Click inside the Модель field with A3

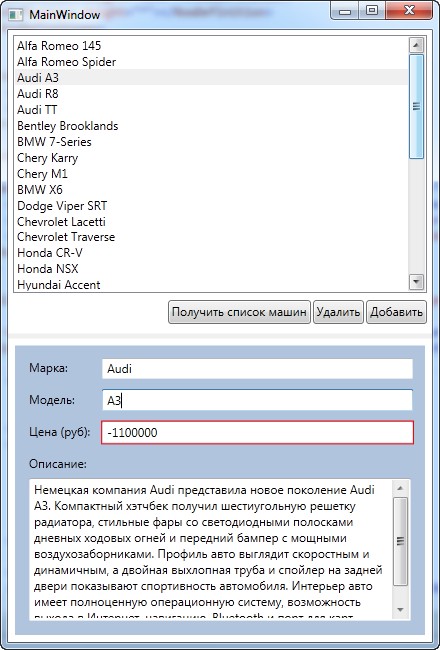click(257, 400)
